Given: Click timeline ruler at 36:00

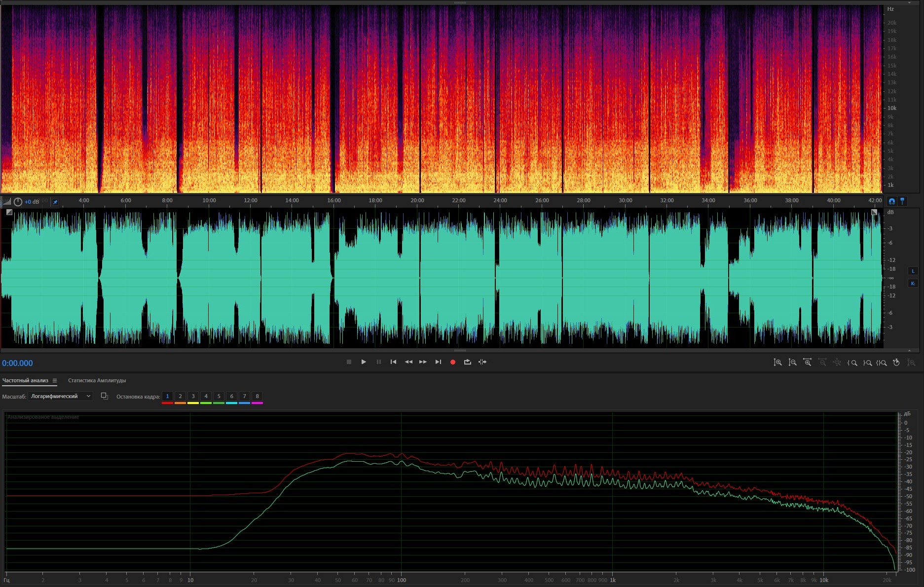Looking at the screenshot, I should [750, 200].
